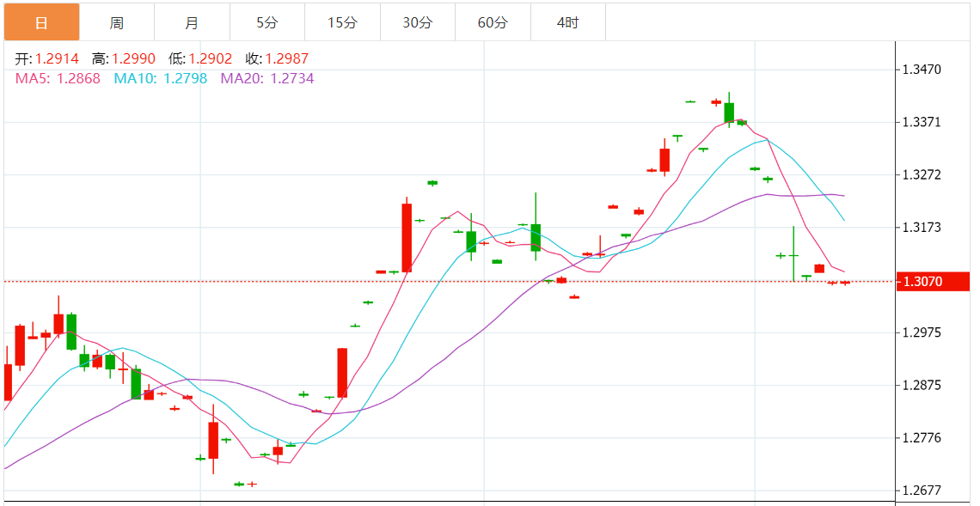The height and width of the screenshot is (506, 980).
Task: Click the 高:1.2990 high price value
Action: click(x=123, y=59)
